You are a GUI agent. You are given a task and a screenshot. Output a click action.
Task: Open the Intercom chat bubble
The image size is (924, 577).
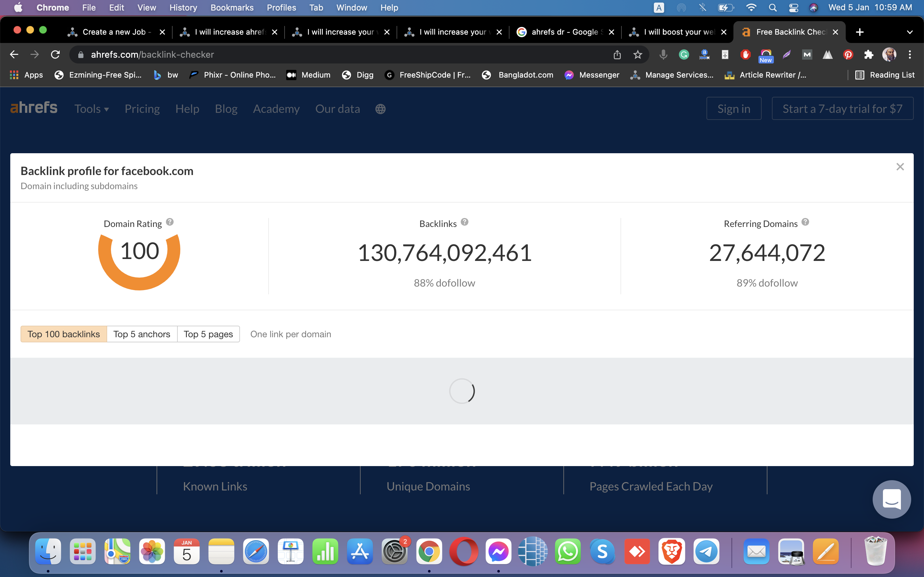click(892, 499)
